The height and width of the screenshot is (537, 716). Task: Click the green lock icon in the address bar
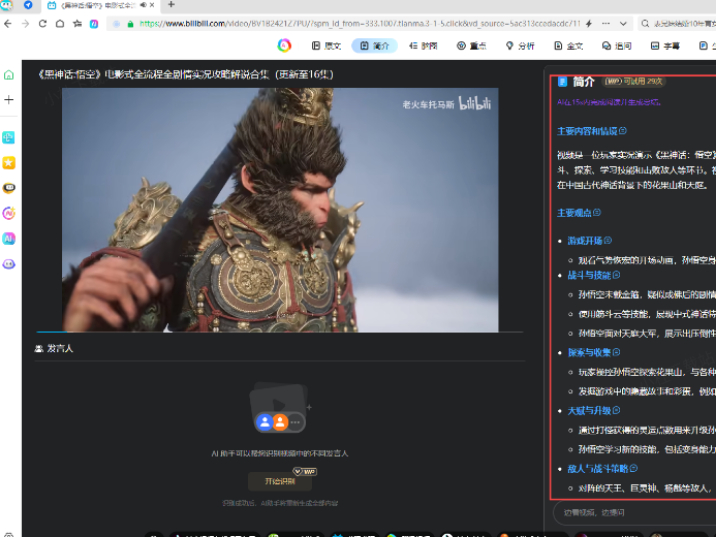(130, 24)
